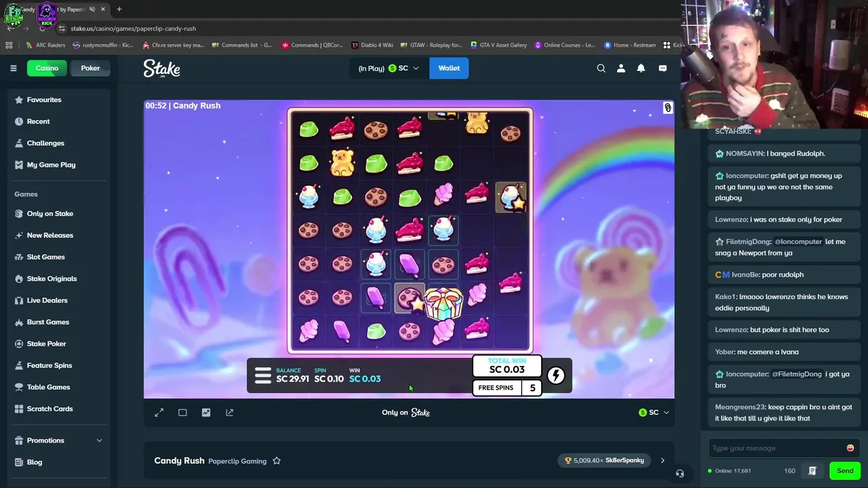Open the browser apps grid icon
The image size is (868, 488).
(9, 45)
